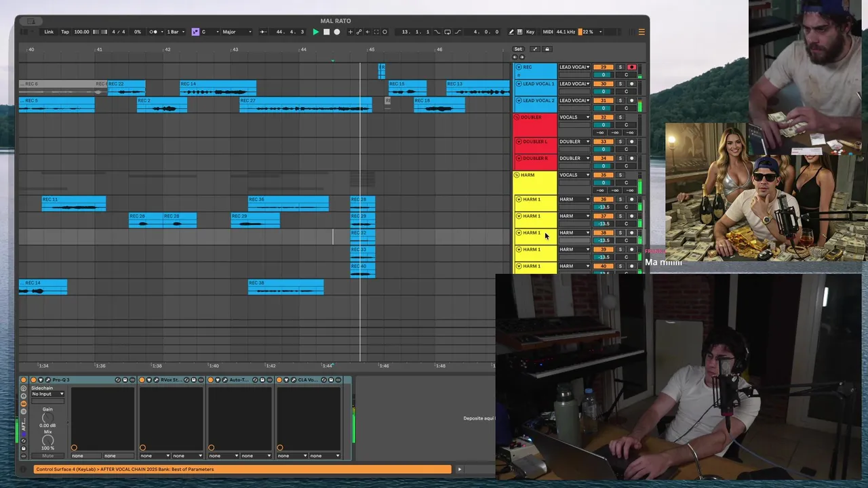Click the Mute button in Pro-Q 3 sidechain
Screen dimensions: 868x488
point(47,455)
